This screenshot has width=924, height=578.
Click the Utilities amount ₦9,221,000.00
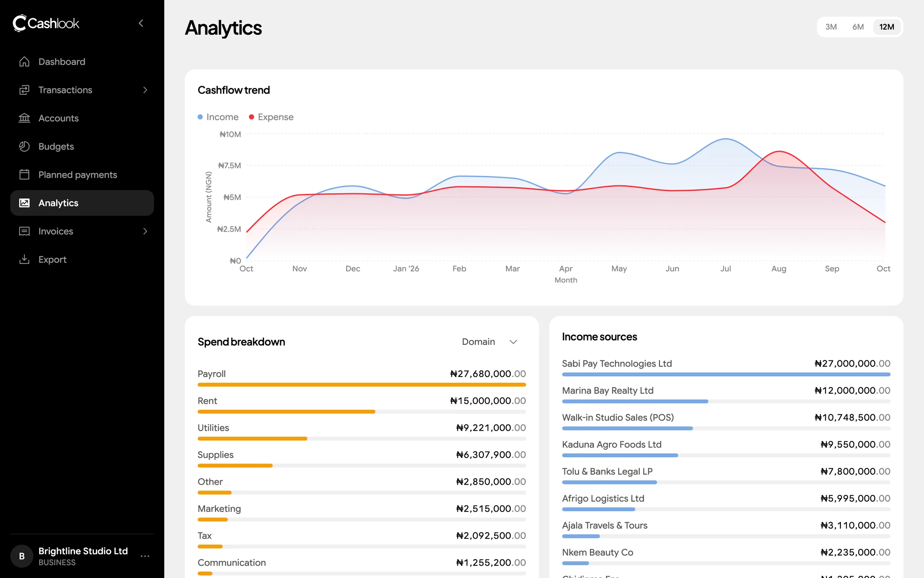tap(491, 428)
